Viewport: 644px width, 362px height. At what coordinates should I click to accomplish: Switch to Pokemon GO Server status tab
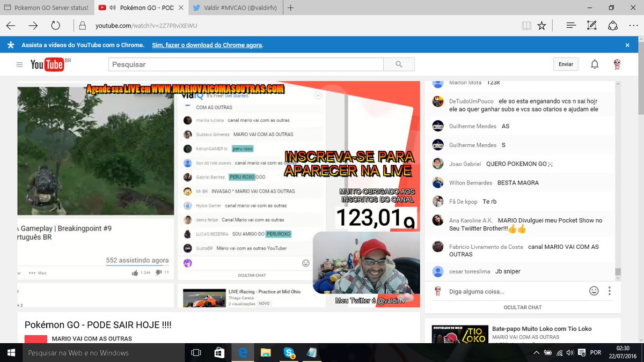[x=47, y=8]
